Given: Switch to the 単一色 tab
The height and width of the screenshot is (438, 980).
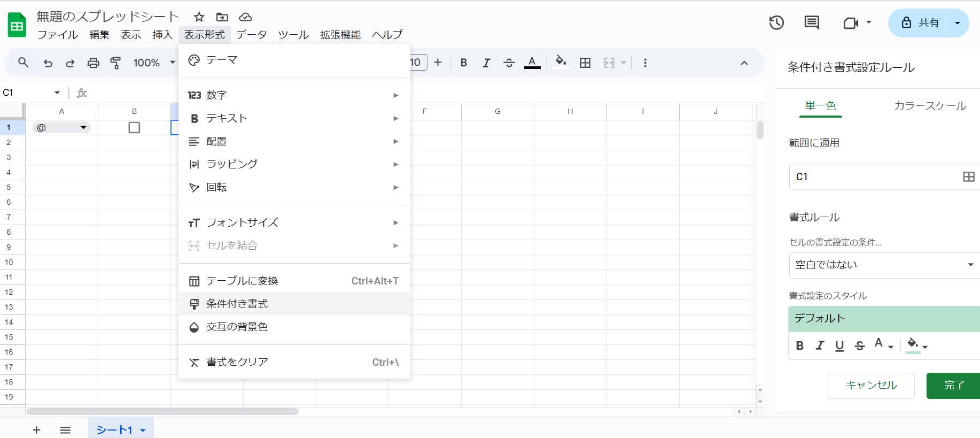Looking at the screenshot, I should 820,106.
